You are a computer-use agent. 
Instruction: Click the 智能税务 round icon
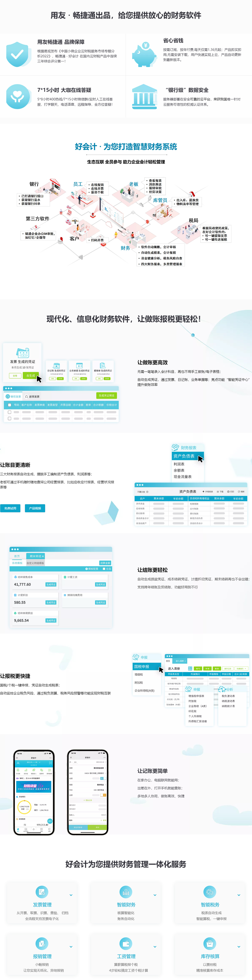[209, 892]
